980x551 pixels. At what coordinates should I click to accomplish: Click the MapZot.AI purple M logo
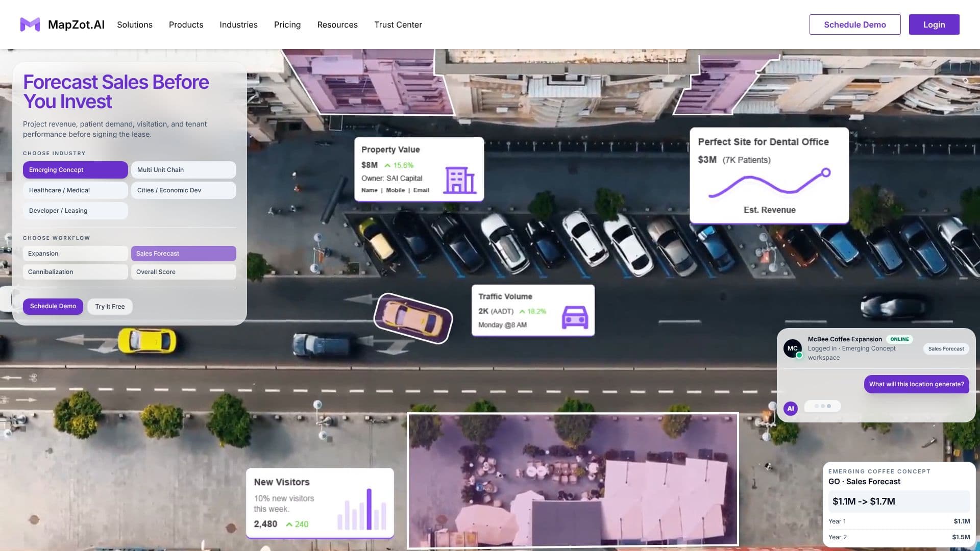tap(30, 24)
